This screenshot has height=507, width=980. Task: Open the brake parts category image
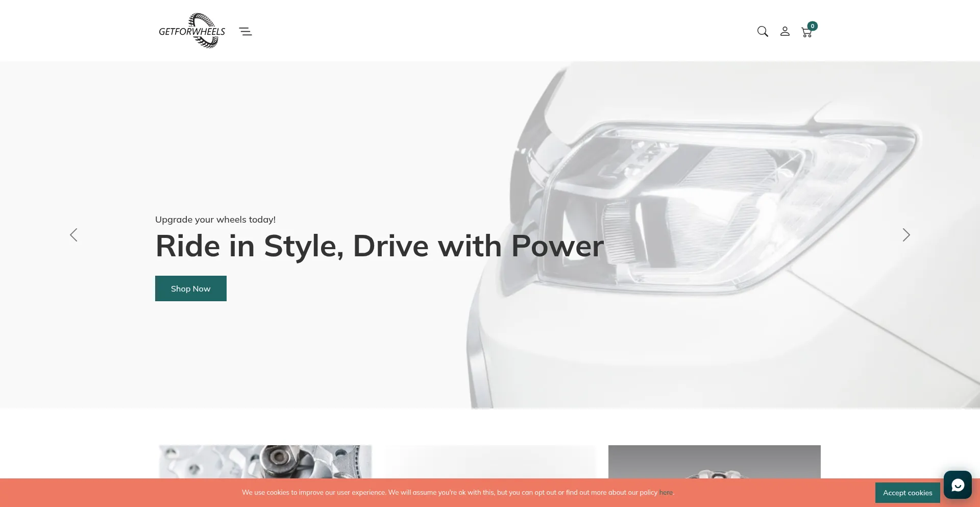click(265, 462)
